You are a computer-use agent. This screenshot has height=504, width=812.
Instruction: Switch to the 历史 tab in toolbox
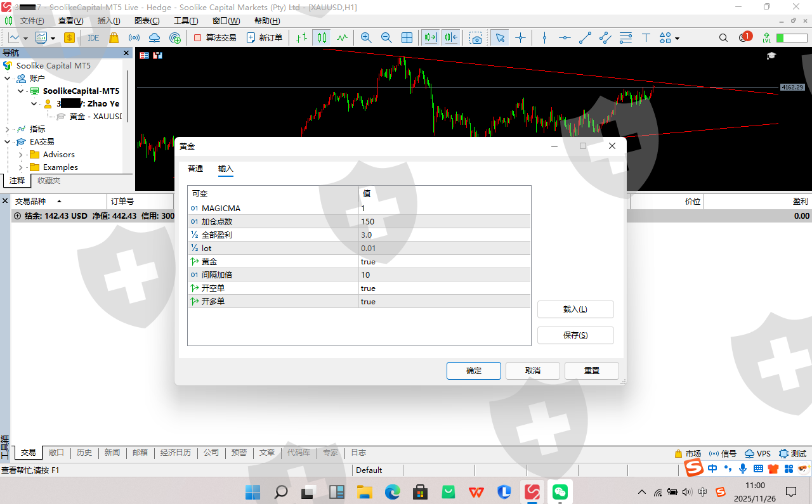[84, 453]
